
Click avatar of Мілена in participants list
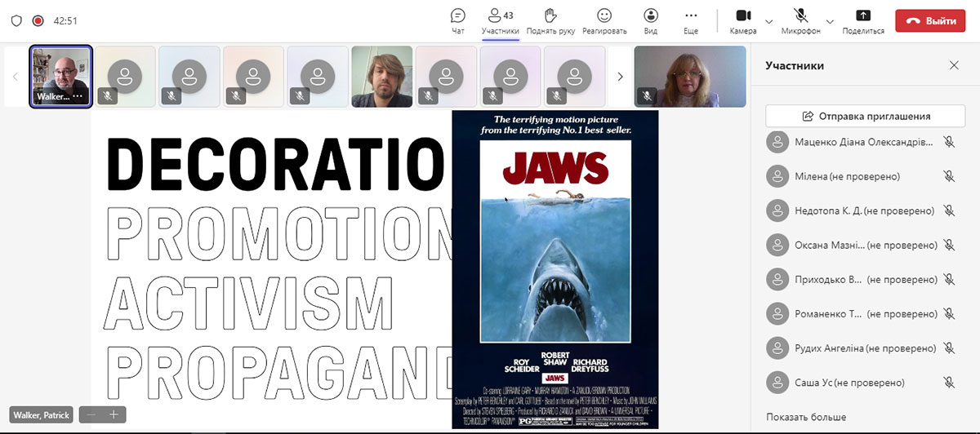coord(777,176)
